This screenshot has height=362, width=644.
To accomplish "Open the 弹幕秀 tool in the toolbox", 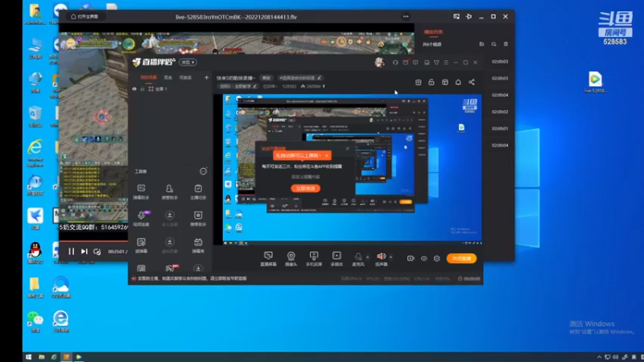I will coord(198,245).
